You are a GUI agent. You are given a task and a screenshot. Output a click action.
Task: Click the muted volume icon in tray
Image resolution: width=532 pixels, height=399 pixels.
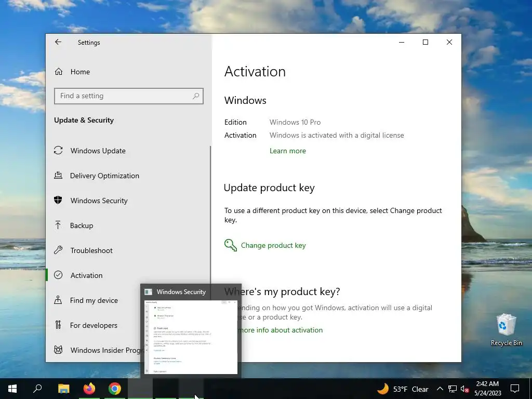[x=465, y=389]
